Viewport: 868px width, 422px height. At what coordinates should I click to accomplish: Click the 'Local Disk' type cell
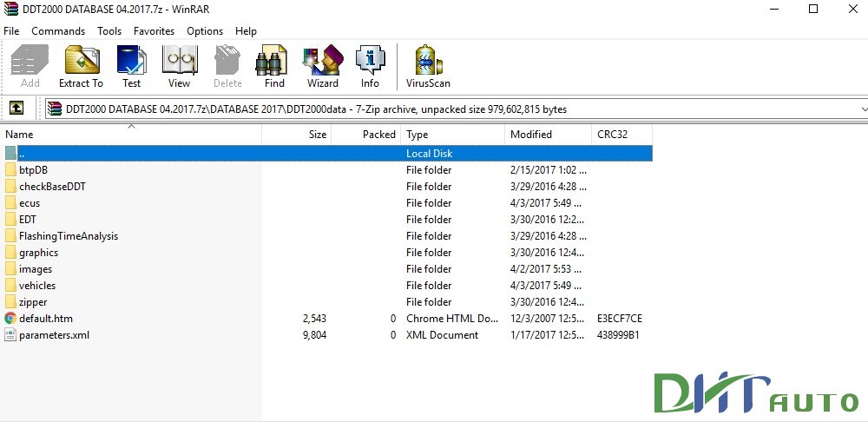430,154
